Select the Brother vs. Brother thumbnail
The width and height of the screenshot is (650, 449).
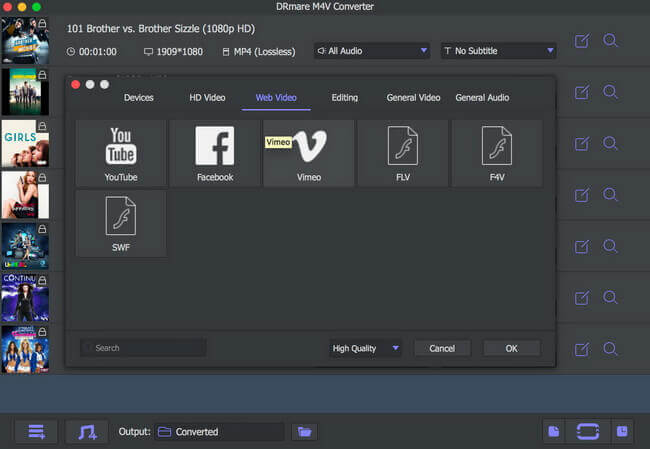click(x=25, y=40)
